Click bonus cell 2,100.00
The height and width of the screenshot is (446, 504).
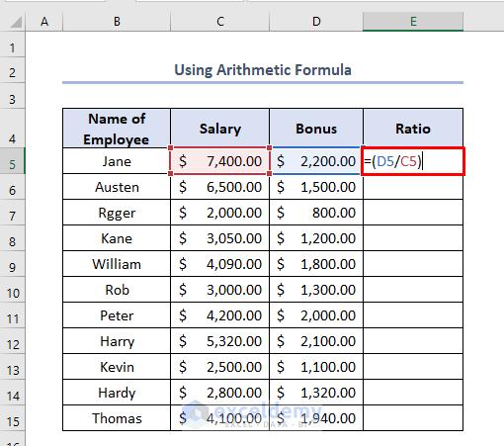click(x=316, y=341)
